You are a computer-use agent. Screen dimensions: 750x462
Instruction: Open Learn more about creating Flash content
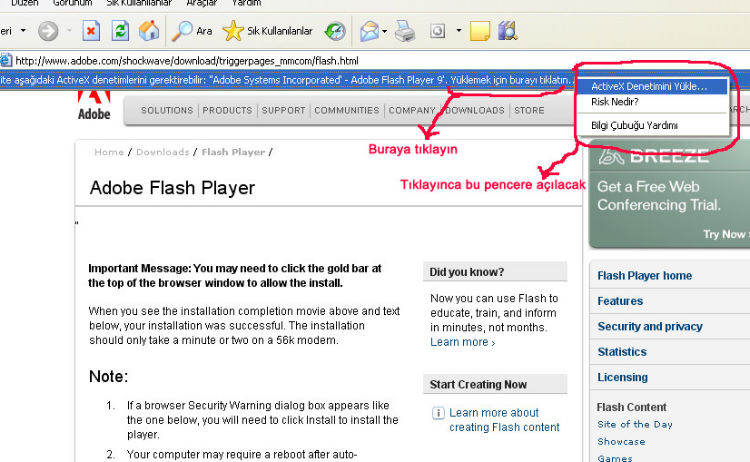click(x=504, y=420)
